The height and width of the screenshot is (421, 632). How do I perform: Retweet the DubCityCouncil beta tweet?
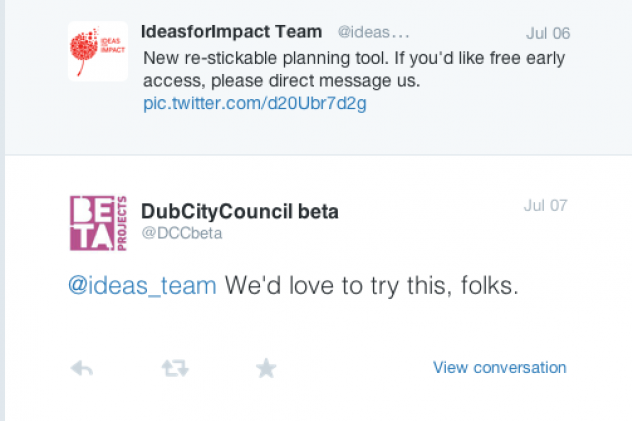click(175, 368)
